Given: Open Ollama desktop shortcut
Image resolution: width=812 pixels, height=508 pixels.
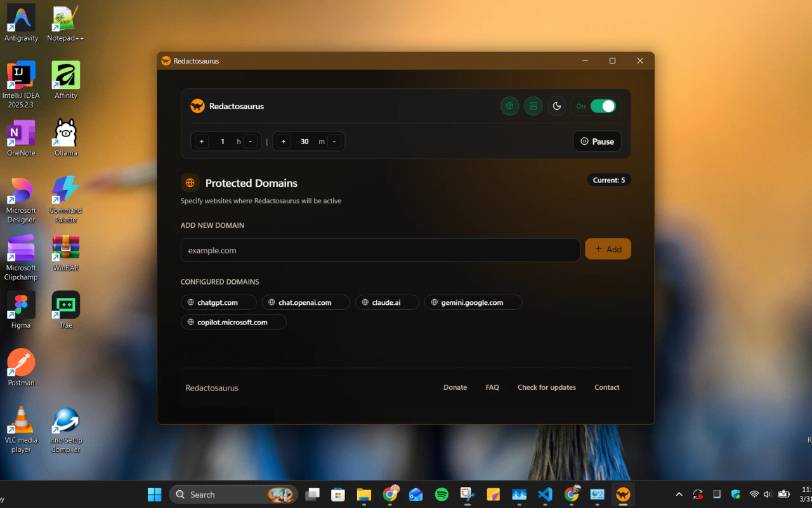Looking at the screenshot, I should (66, 138).
